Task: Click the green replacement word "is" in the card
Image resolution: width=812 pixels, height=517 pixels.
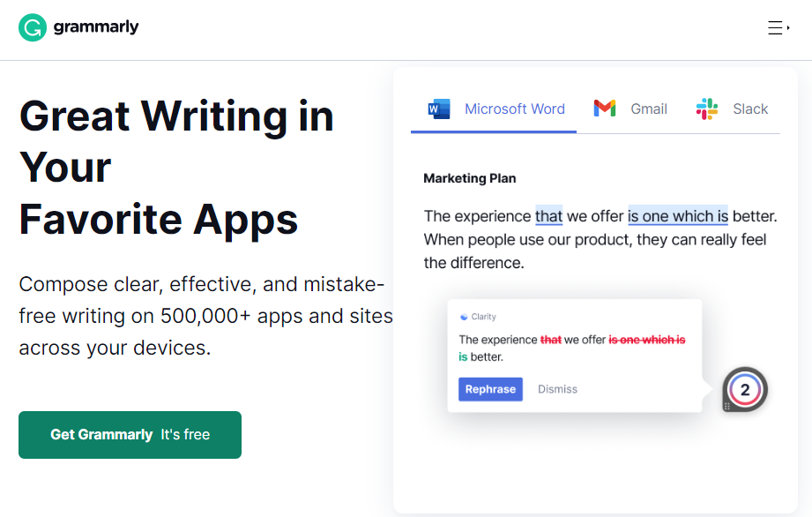Action: click(x=463, y=357)
